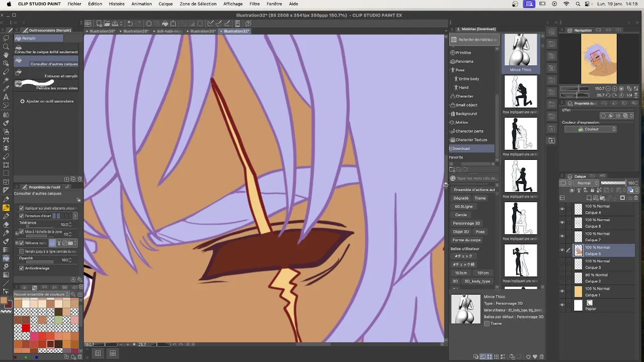
Task: Hide the Calque 4 layer
Action: tap(562, 209)
